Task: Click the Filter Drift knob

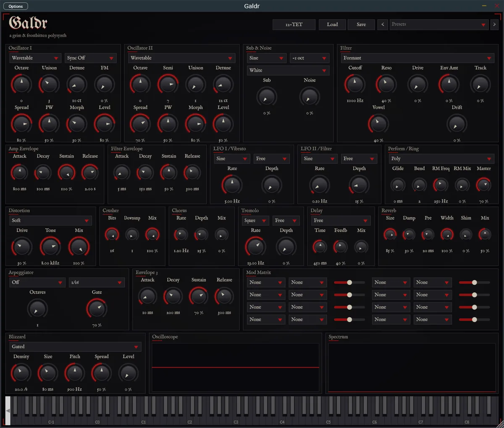Action: (x=457, y=124)
